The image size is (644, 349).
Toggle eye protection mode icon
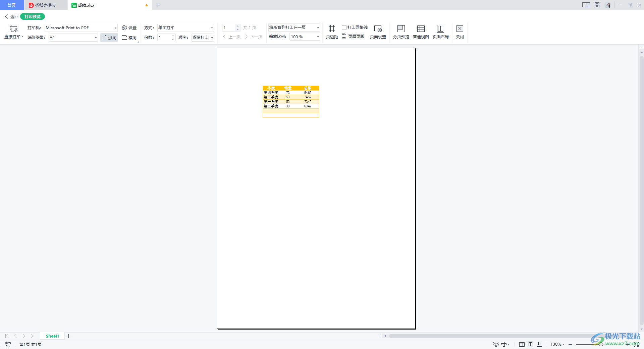496,344
